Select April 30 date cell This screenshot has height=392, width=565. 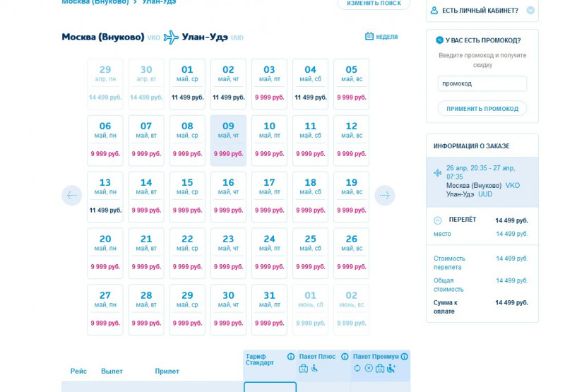146,84
